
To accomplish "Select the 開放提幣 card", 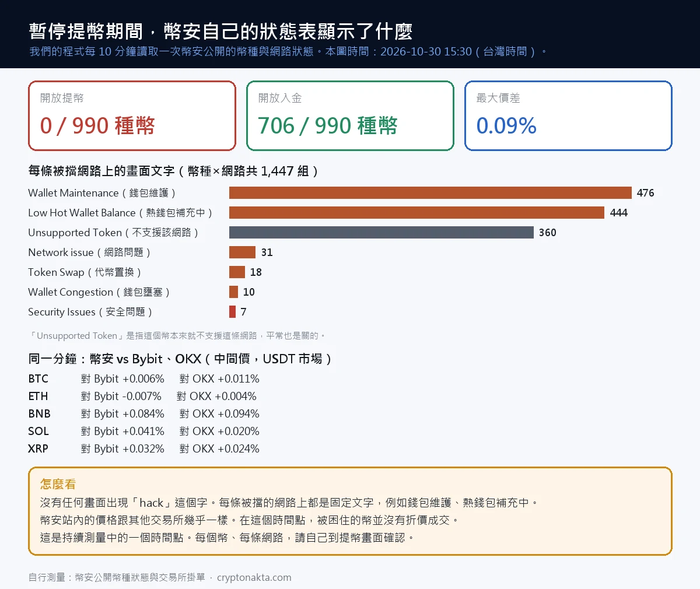I will [x=132, y=115].
